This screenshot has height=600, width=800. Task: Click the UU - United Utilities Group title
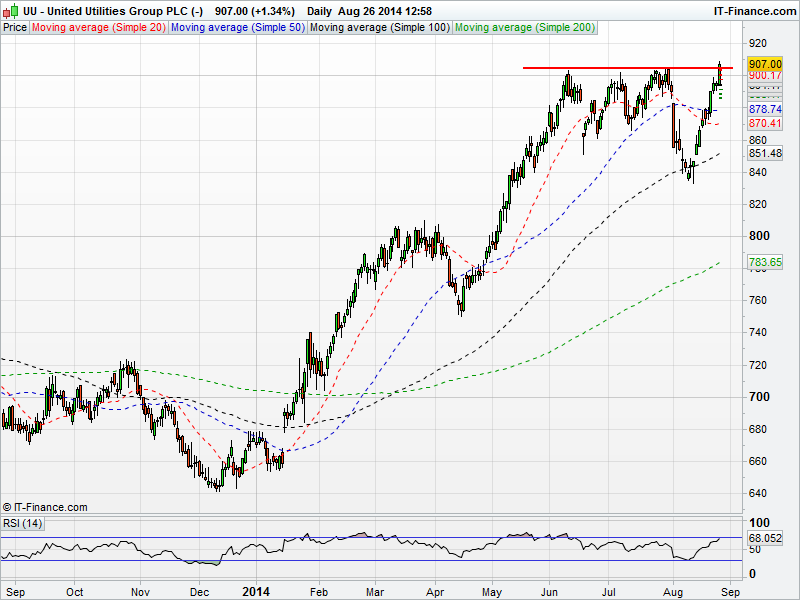[x=110, y=10]
